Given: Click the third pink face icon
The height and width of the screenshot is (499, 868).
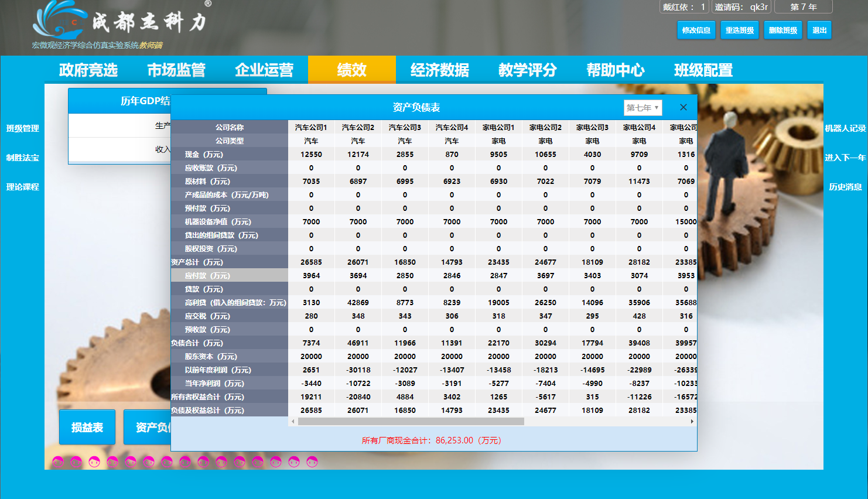Looking at the screenshot, I should click(x=94, y=462).
